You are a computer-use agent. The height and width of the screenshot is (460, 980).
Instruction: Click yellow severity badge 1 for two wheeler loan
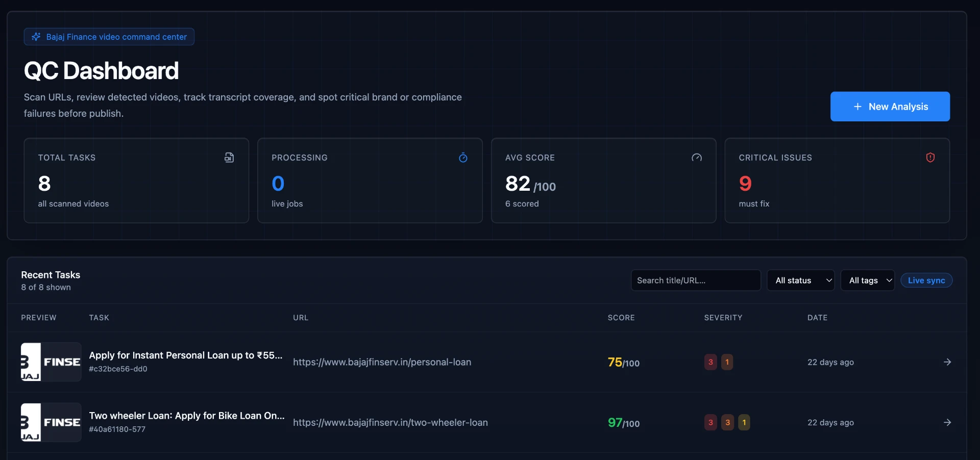(x=744, y=422)
